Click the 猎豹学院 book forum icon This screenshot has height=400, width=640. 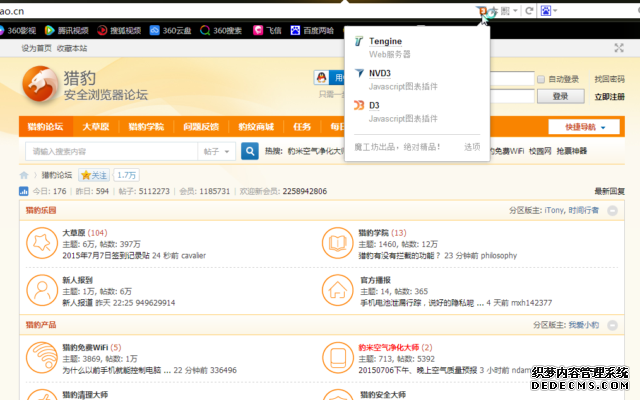[338, 243]
